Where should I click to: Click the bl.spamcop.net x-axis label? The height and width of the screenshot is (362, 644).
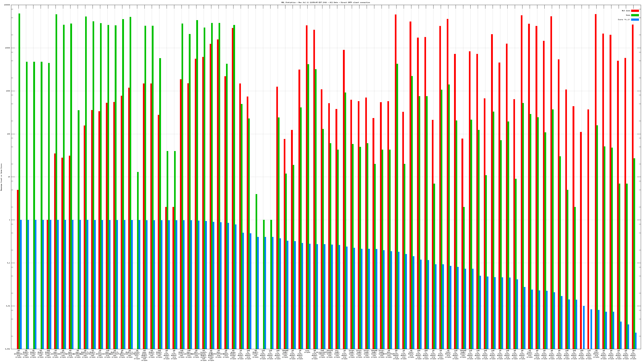(x=100, y=354)
